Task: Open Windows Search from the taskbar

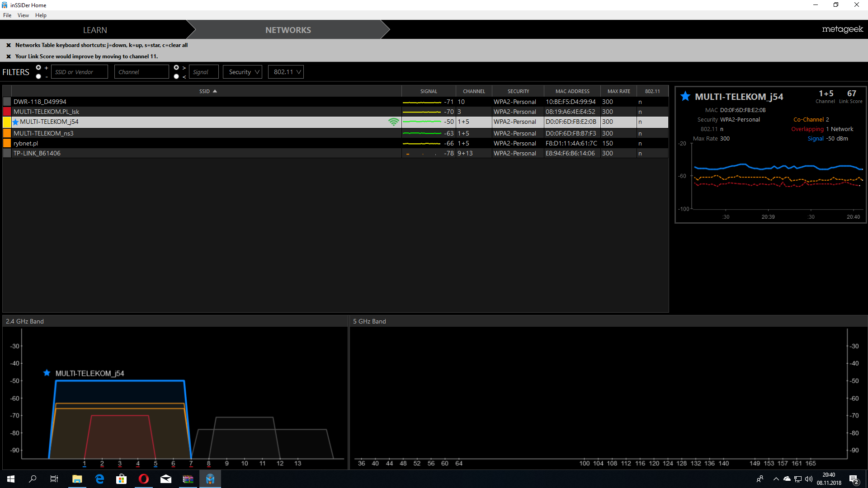Action: pos(33,479)
